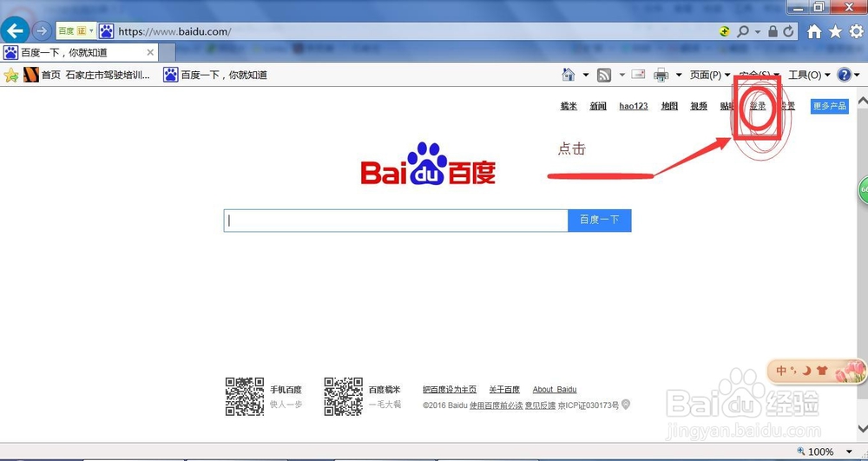Open the 地图 link
This screenshot has height=461, width=868.
pos(669,106)
